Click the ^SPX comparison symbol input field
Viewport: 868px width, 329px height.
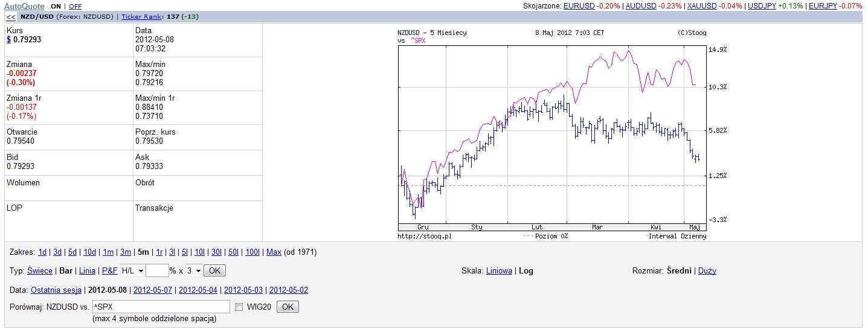(161, 307)
